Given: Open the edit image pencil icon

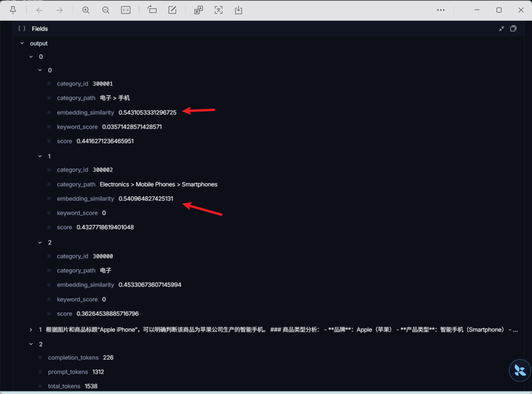Looking at the screenshot, I should point(172,10).
